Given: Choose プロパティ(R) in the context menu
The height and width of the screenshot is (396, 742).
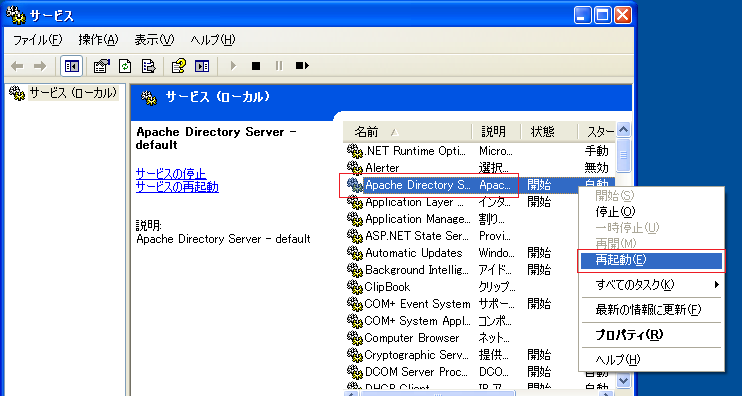Looking at the screenshot, I should [x=651, y=335].
